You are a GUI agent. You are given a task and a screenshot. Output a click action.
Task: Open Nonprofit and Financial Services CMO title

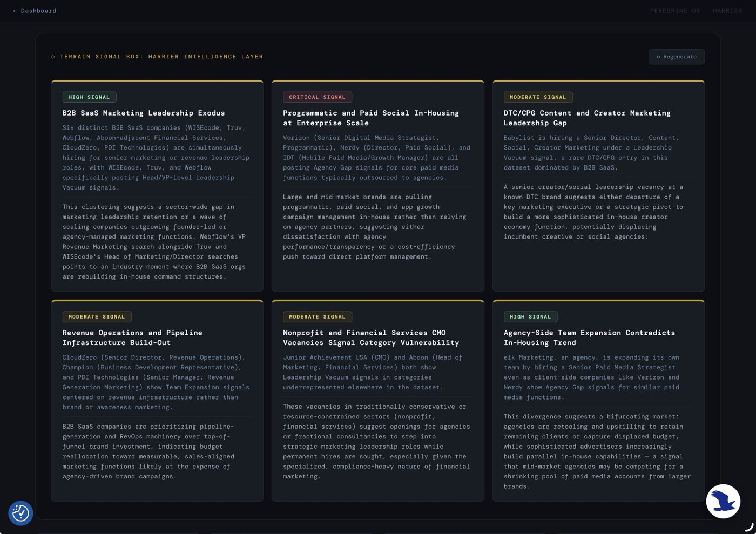371,337
